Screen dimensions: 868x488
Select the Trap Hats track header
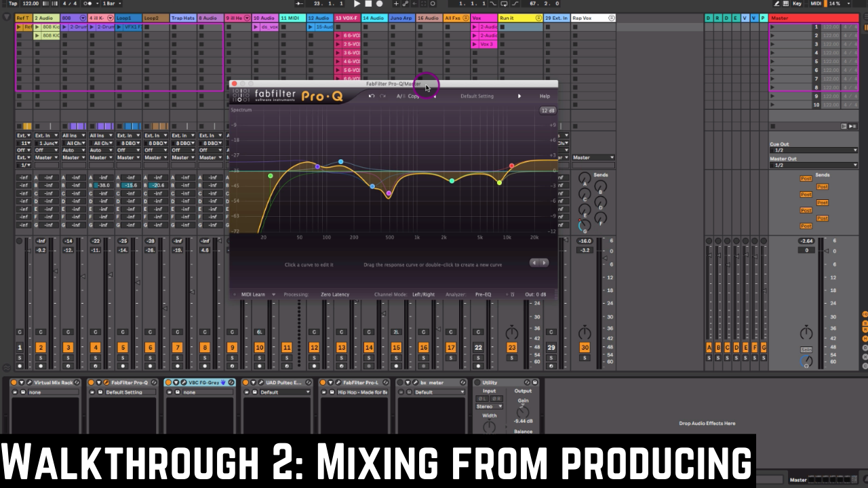[x=183, y=18]
